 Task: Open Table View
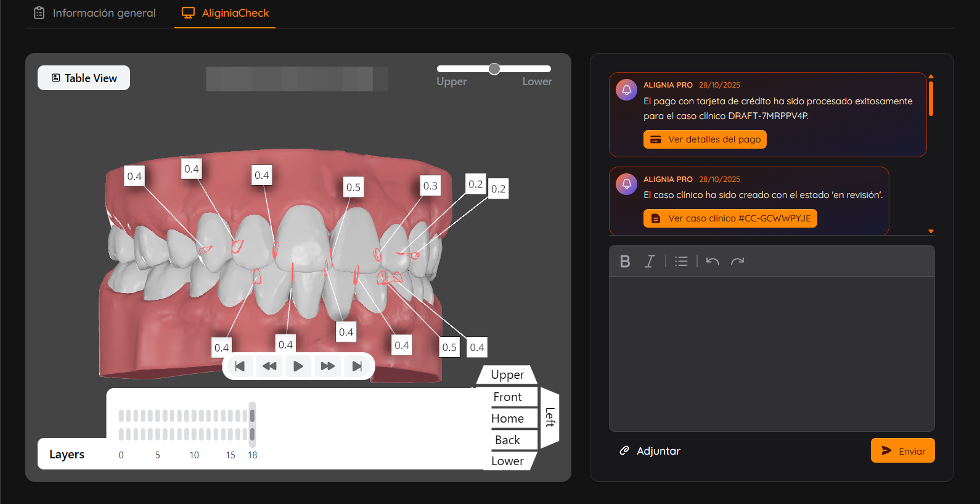pos(84,78)
